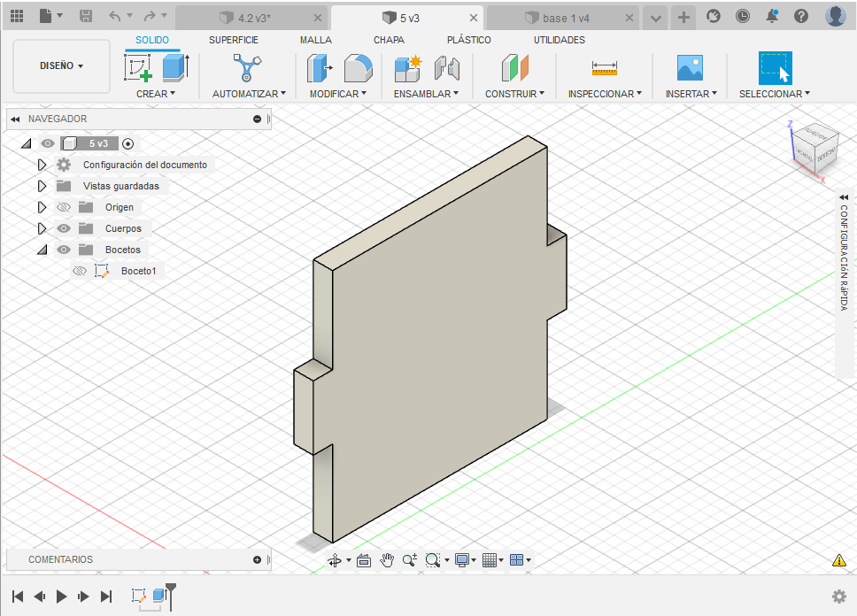Select the extrude feature in timeline
This screenshot has height=616, width=857.
coord(159,595)
